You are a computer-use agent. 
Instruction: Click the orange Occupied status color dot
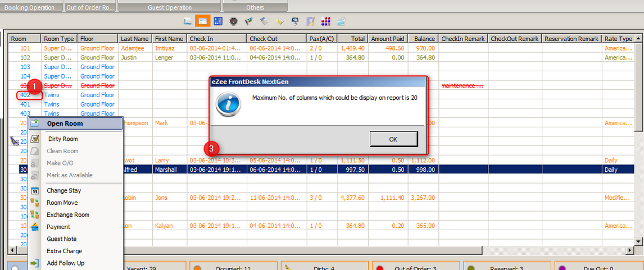pos(197,268)
